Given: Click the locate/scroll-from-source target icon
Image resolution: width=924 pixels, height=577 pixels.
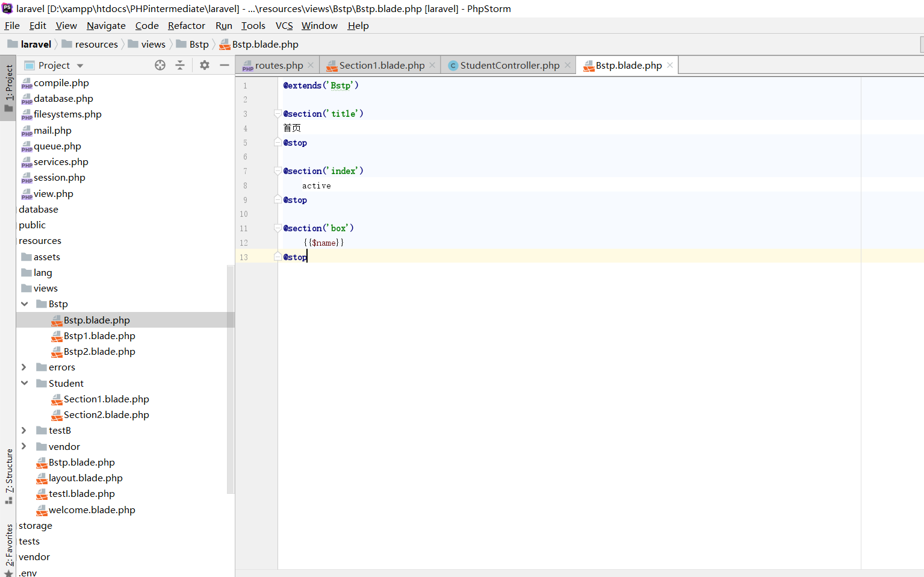Looking at the screenshot, I should [x=160, y=65].
